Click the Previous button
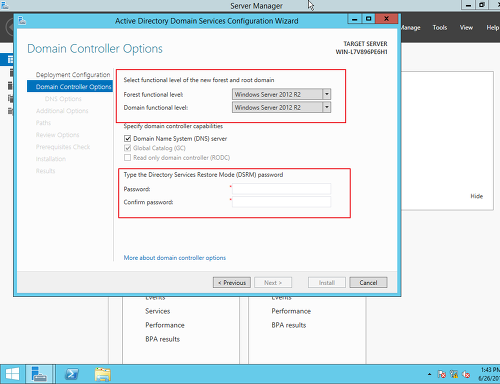The height and width of the screenshot is (384, 500). point(232,282)
